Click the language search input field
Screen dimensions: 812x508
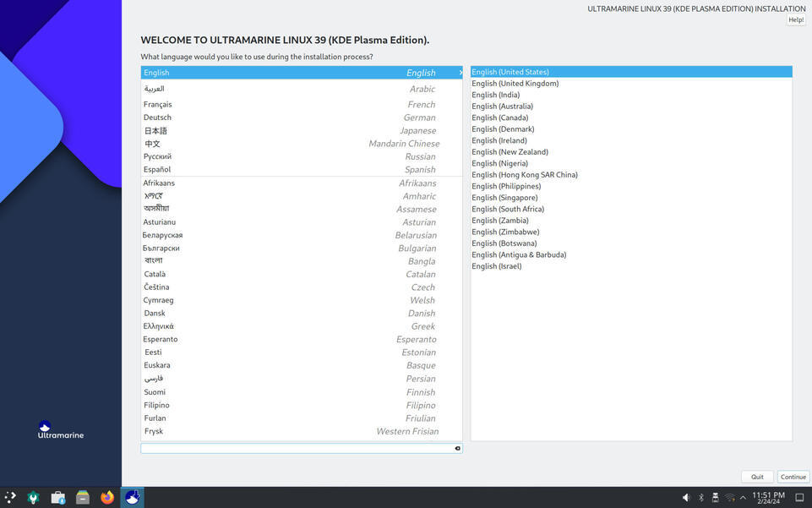coord(302,449)
